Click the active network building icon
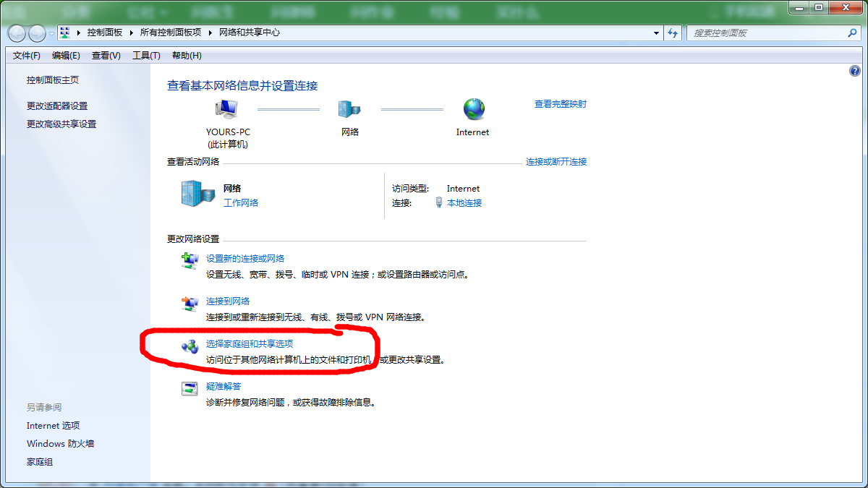This screenshot has width=868, height=488. [x=197, y=193]
